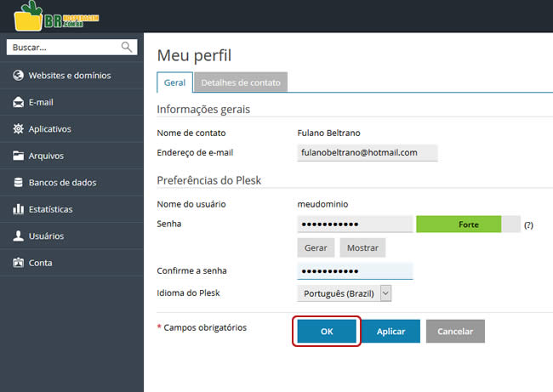Click the Informações gerais section heading

(x=203, y=110)
